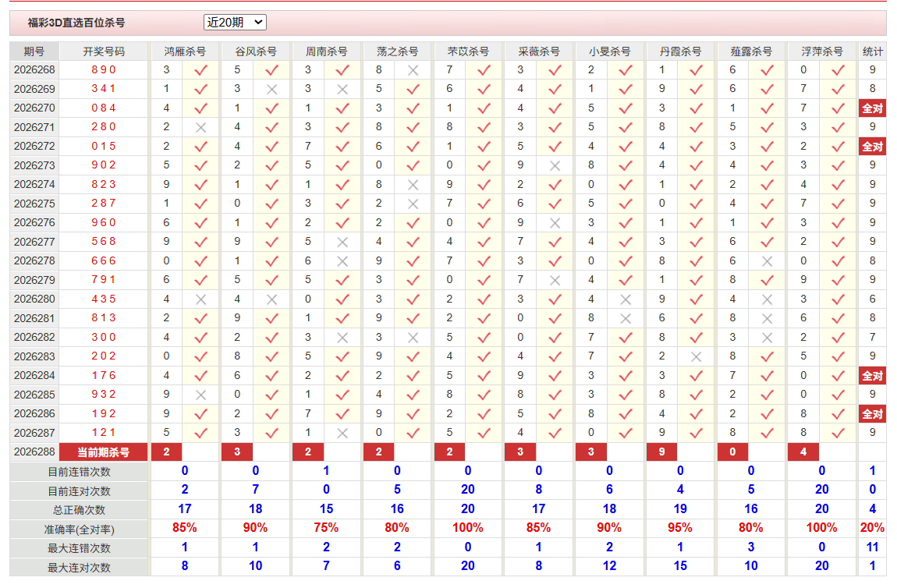Click the X mark for 薤露杀号 in row 2026278
Viewport: 897px width, 588px height.
coord(768,261)
